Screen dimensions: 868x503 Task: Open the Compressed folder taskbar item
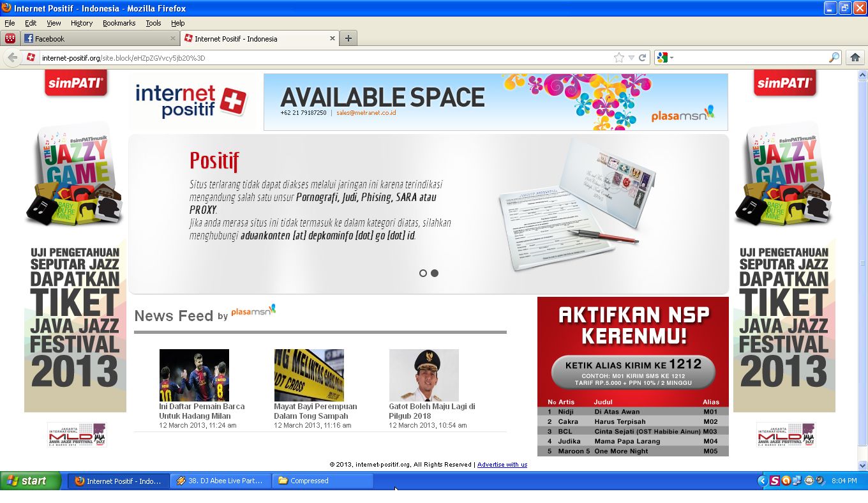(x=323, y=481)
